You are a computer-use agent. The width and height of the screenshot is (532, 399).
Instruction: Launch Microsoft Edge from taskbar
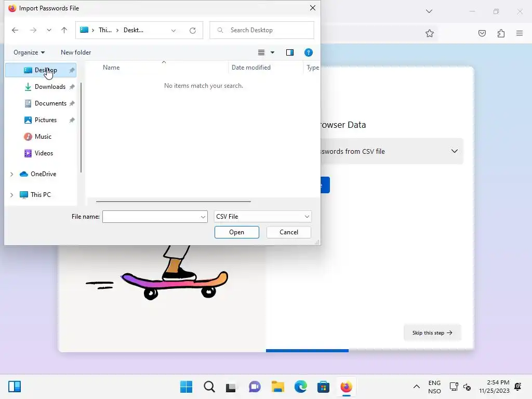pos(301,387)
